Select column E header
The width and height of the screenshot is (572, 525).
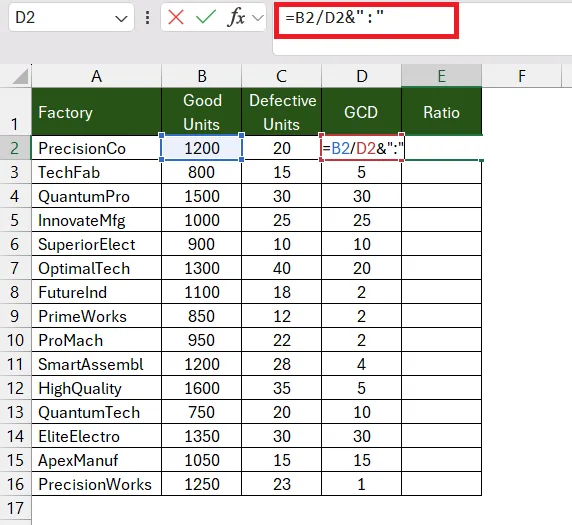pyautogui.click(x=441, y=76)
